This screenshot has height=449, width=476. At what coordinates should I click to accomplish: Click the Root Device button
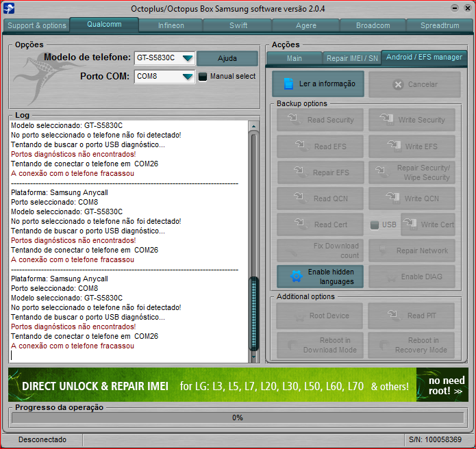(x=319, y=316)
